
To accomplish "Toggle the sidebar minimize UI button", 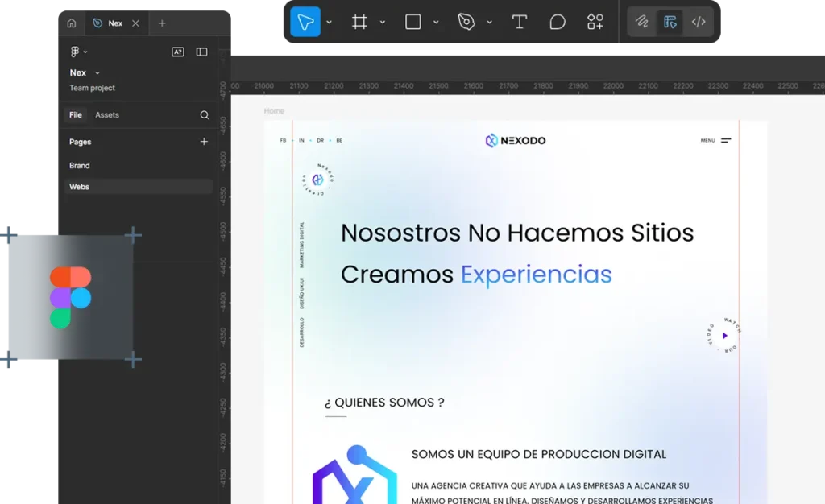I will [x=201, y=52].
